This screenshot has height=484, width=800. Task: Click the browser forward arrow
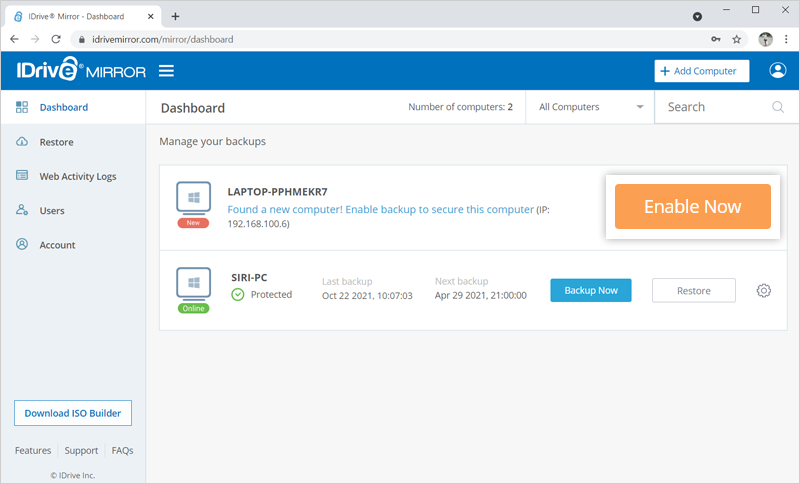(35, 39)
